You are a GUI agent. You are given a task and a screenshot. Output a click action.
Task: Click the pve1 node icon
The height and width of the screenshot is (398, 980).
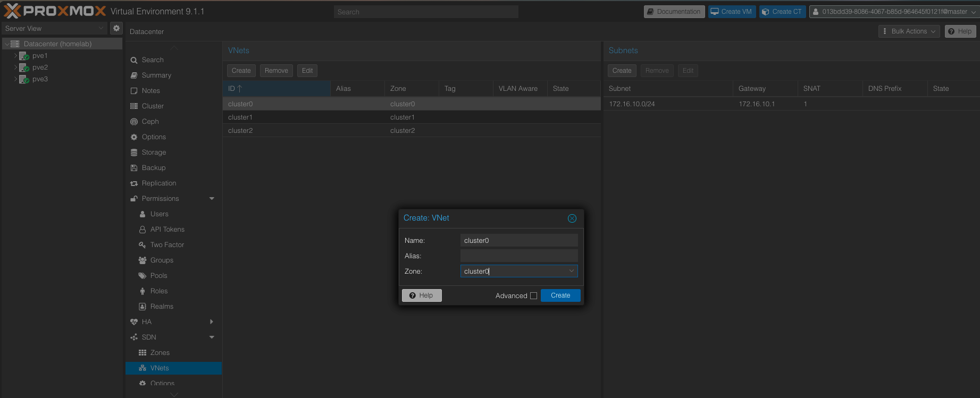coord(24,56)
